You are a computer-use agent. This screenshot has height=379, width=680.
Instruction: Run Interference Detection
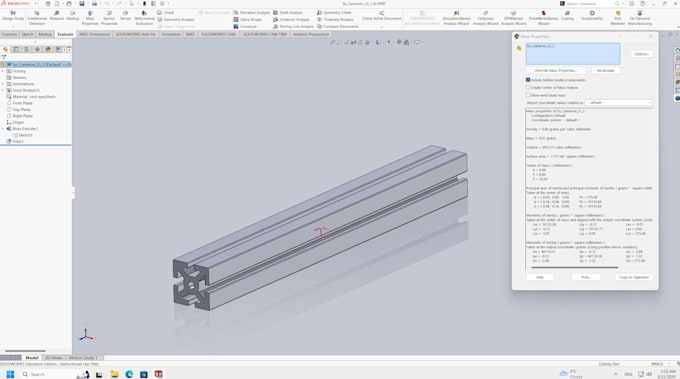37,17
